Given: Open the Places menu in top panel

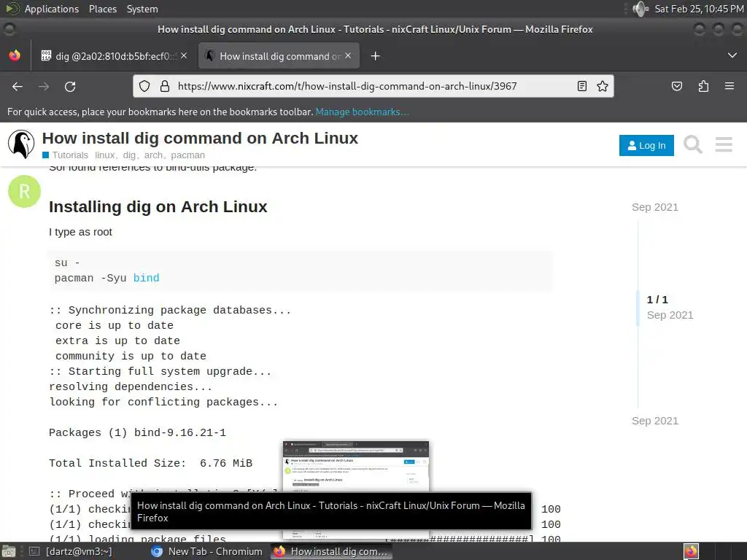Looking at the screenshot, I should (x=102, y=9).
